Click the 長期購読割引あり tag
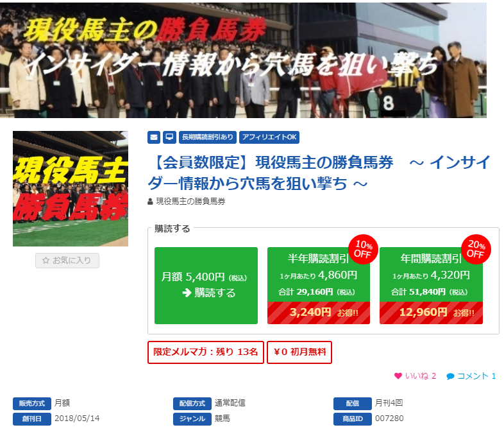 click(208, 137)
